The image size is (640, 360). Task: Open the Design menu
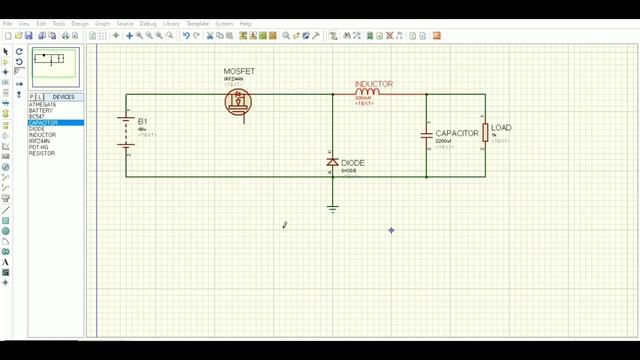80,24
